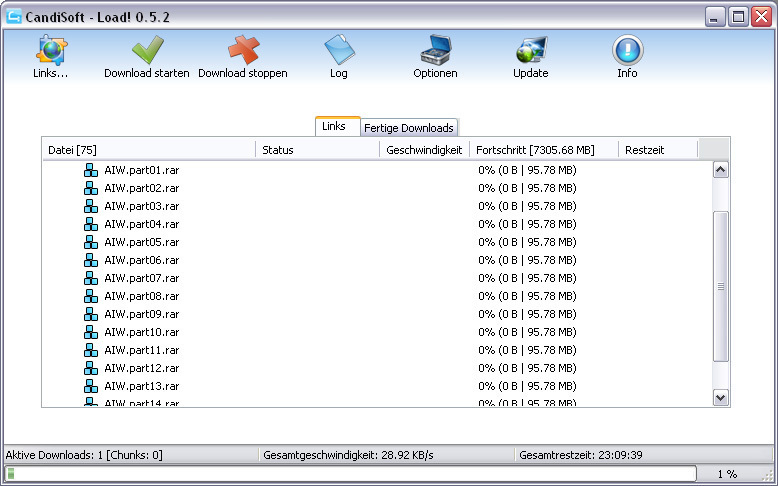Click the file icon beside AIW.part11.rar

(x=91, y=350)
